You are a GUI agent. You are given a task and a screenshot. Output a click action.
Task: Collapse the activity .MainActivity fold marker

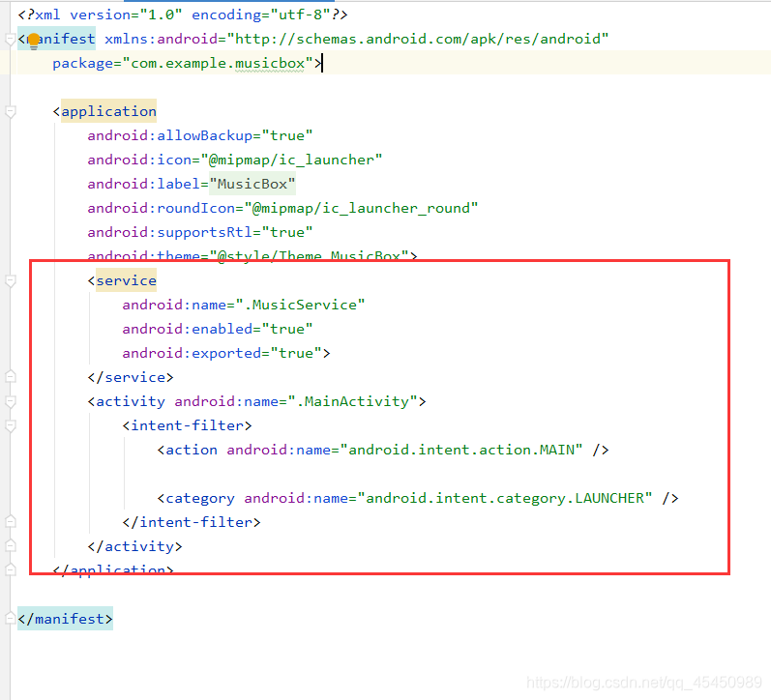[x=10, y=401]
